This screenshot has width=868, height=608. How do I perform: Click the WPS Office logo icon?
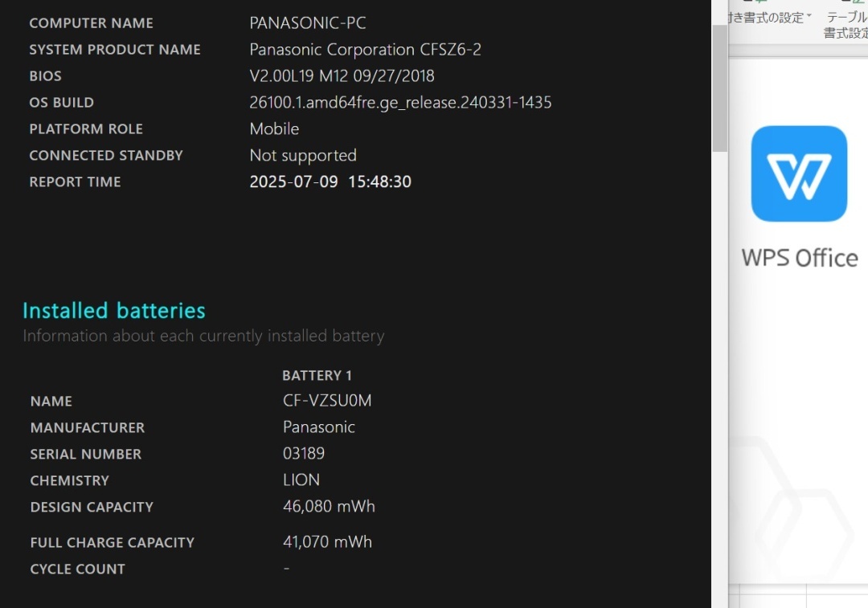[799, 173]
